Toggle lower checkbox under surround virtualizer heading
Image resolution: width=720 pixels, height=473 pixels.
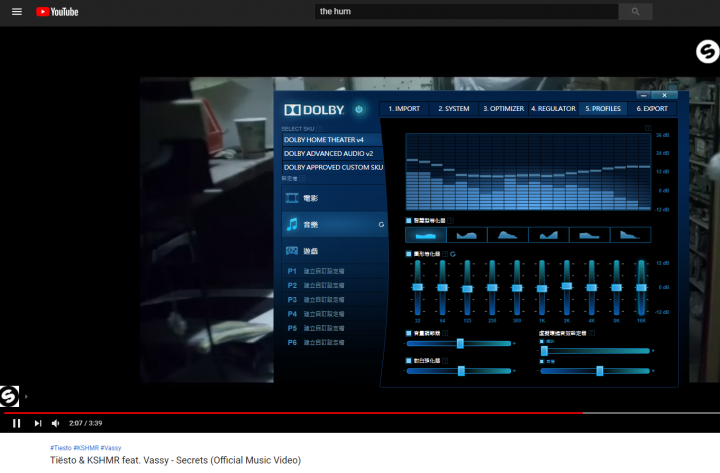tap(542, 361)
